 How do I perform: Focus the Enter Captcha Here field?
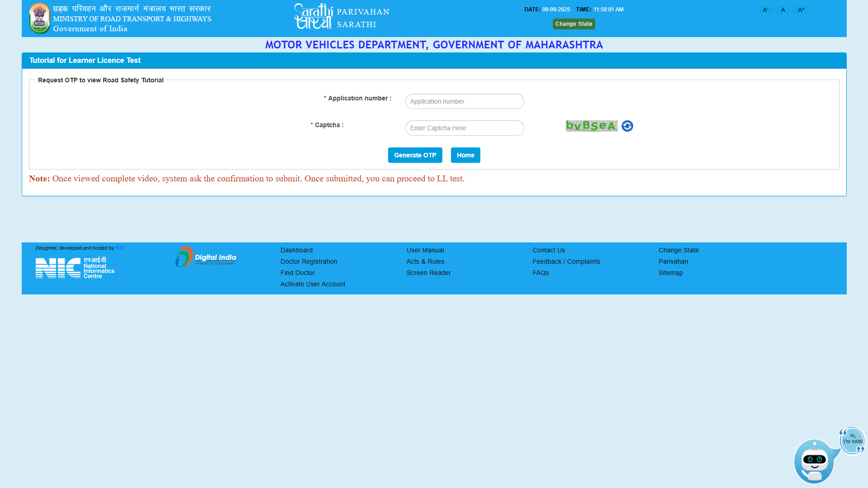point(464,128)
